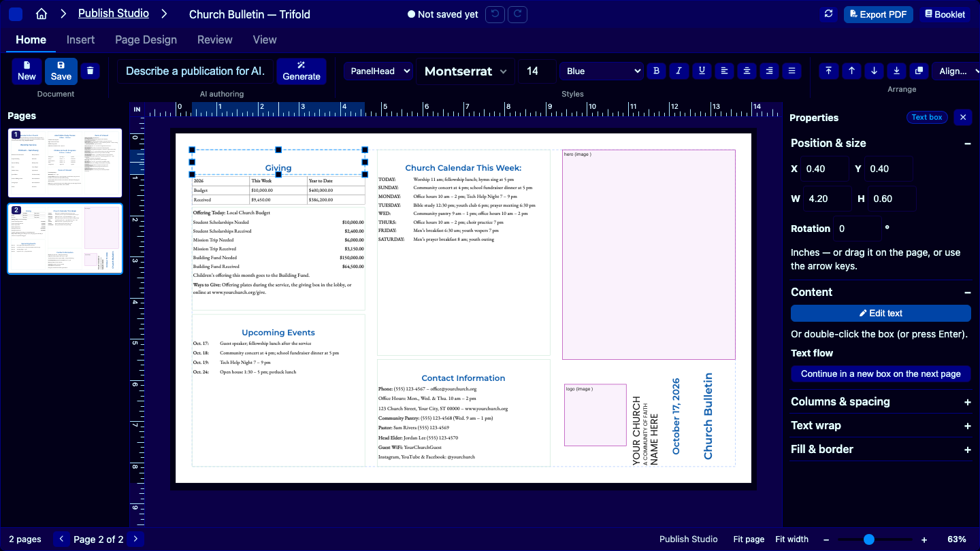Click Generate AI button
Screen dimensions: 980x551
301,71
